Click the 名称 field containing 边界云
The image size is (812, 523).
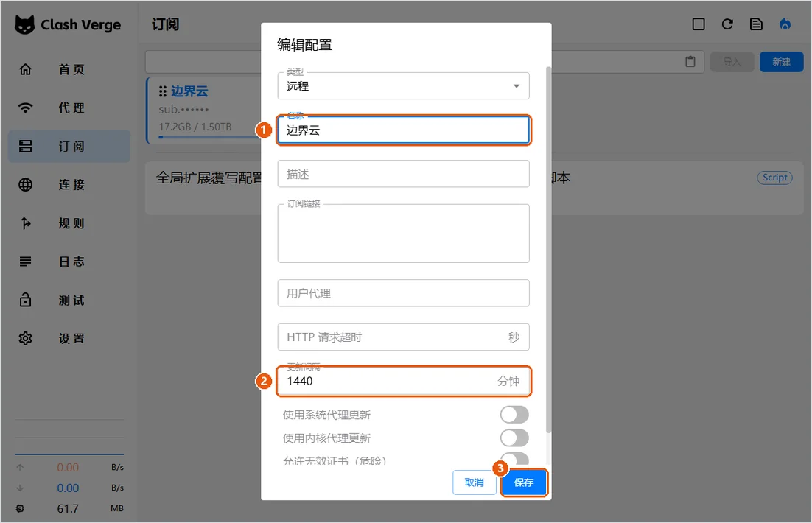tap(403, 130)
